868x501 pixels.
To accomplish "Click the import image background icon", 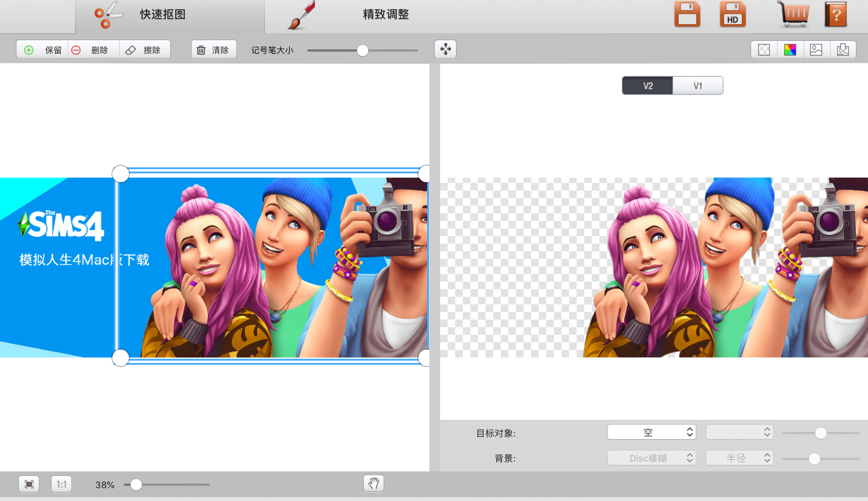I will pos(843,50).
